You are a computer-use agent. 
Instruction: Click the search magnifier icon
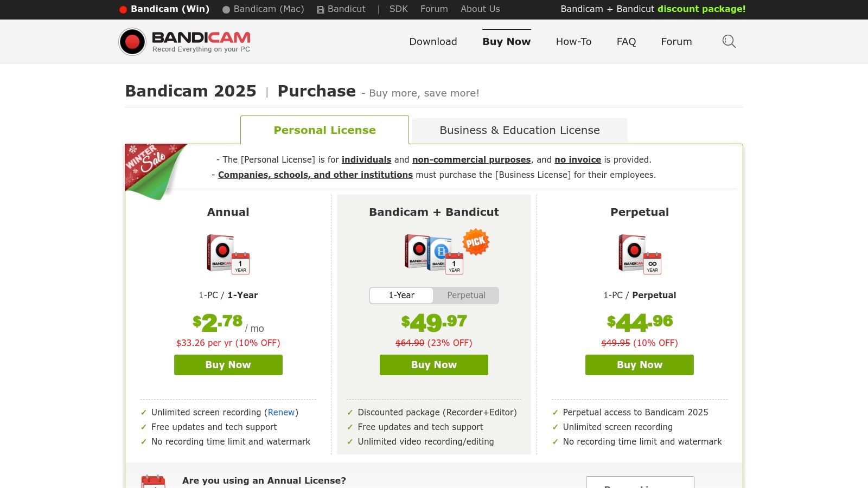click(x=729, y=41)
